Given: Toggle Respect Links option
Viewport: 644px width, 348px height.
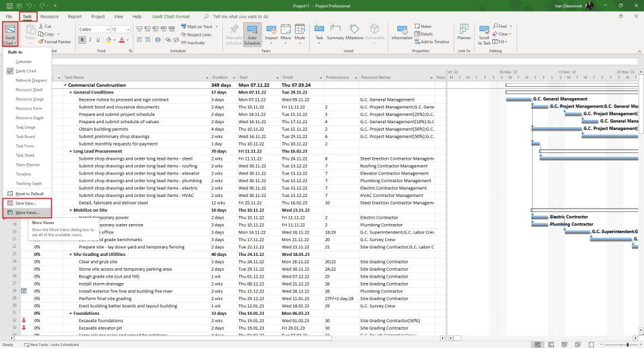Looking at the screenshot, I should 196,35.
